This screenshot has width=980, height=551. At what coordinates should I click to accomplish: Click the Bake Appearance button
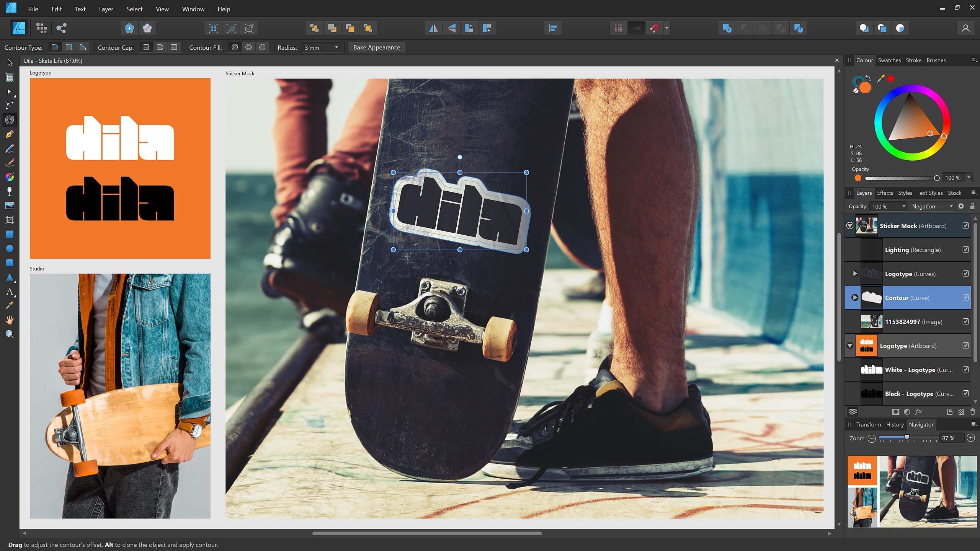pyautogui.click(x=376, y=47)
